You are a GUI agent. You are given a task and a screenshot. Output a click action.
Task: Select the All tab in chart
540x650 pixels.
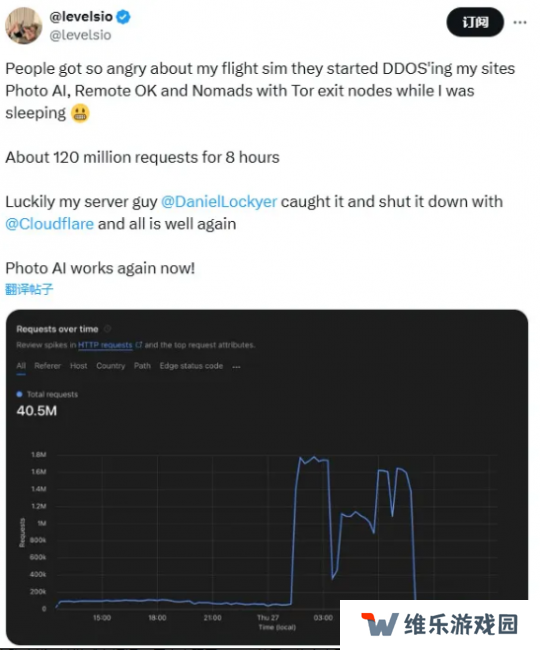(x=21, y=366)
